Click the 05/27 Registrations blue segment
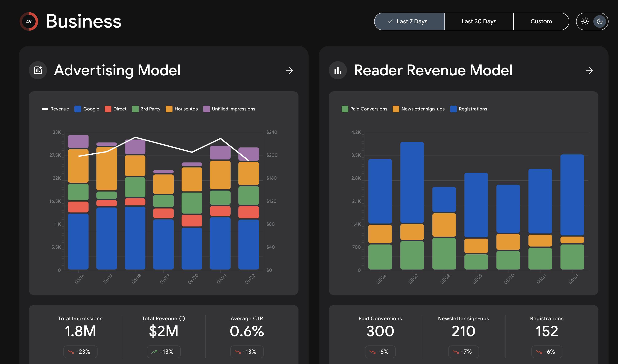The image size is (618, 364). (x=412, y=182)
